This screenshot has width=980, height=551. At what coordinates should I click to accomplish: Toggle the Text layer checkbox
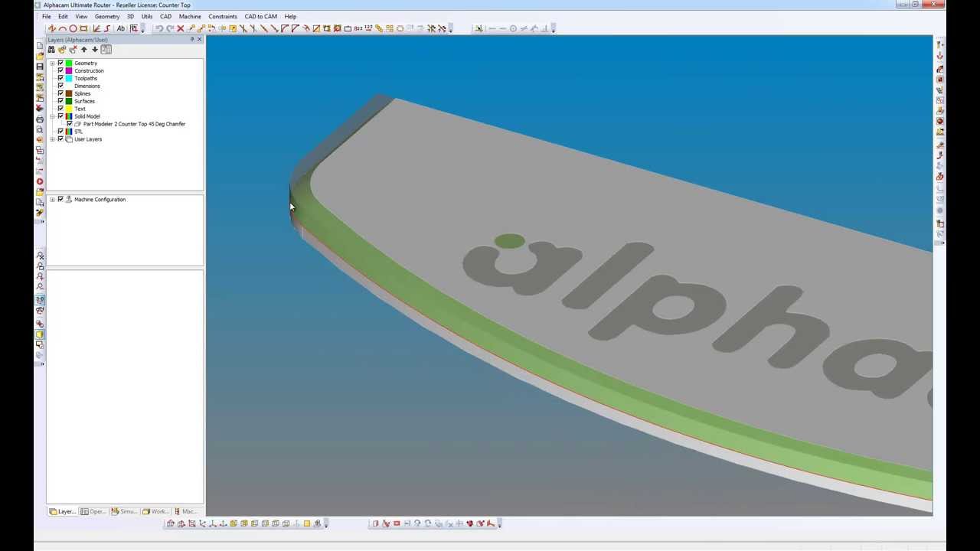click(x=60, y=109)
